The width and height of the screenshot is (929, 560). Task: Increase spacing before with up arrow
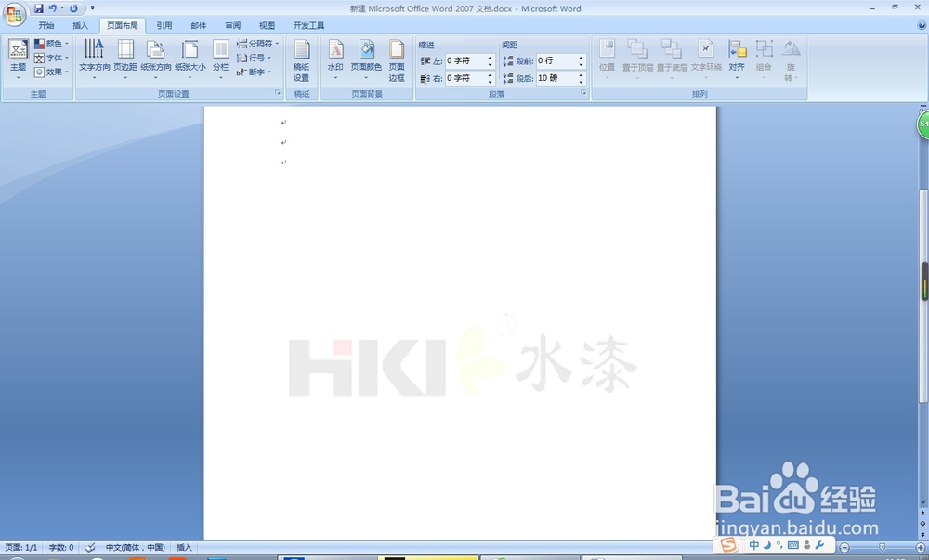(581, 58)
